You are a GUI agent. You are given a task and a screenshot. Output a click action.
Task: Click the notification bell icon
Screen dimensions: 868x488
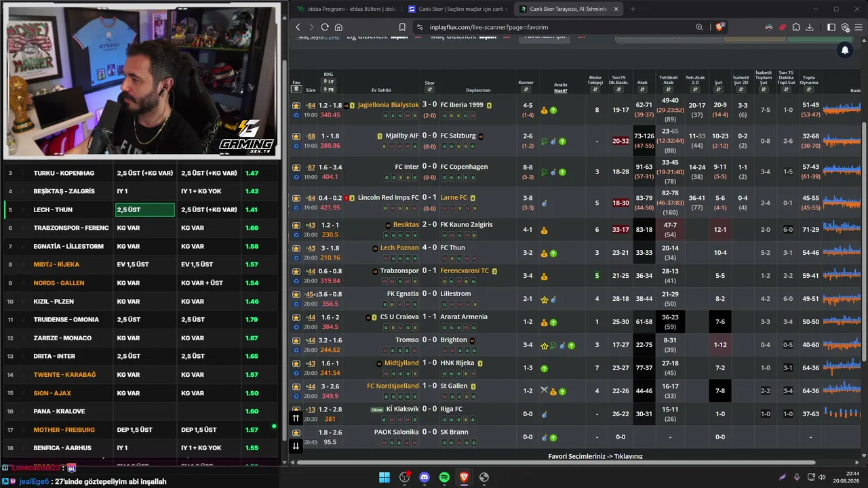pyautogui.click(x=845, y=50)
